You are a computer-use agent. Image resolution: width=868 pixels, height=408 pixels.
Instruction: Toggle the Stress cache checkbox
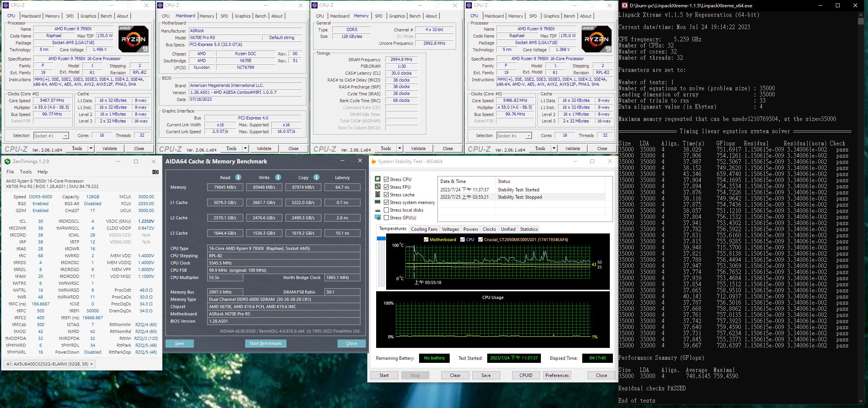pos(387,194)
